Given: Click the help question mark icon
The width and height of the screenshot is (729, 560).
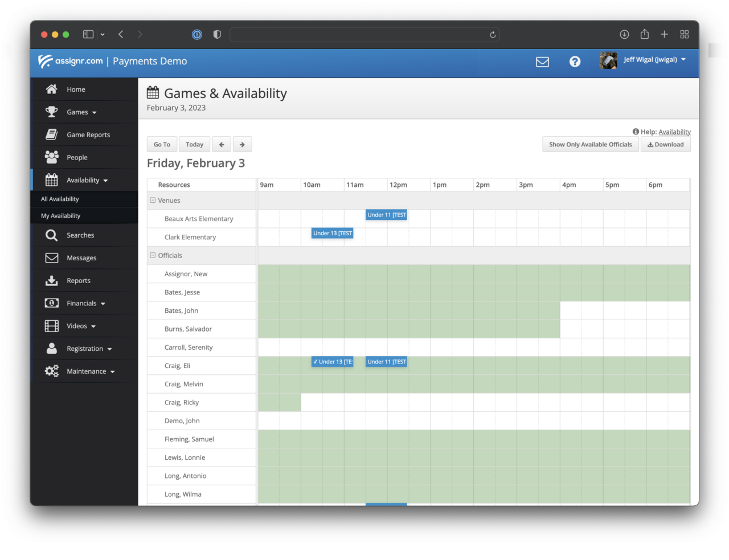Looking at the screenshot, I should (575, 62).
